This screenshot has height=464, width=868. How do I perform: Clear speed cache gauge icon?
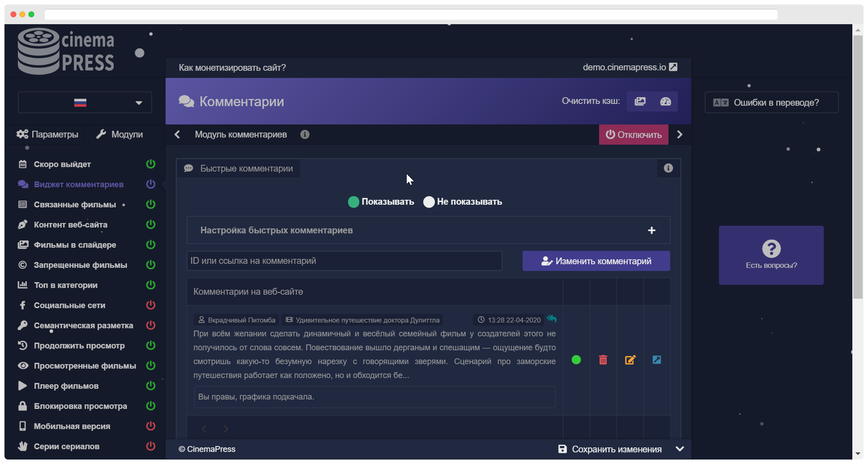tap(665, 101)
